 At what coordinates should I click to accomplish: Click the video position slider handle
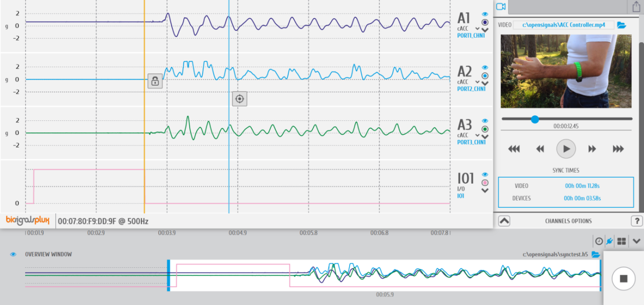point(535,119)
